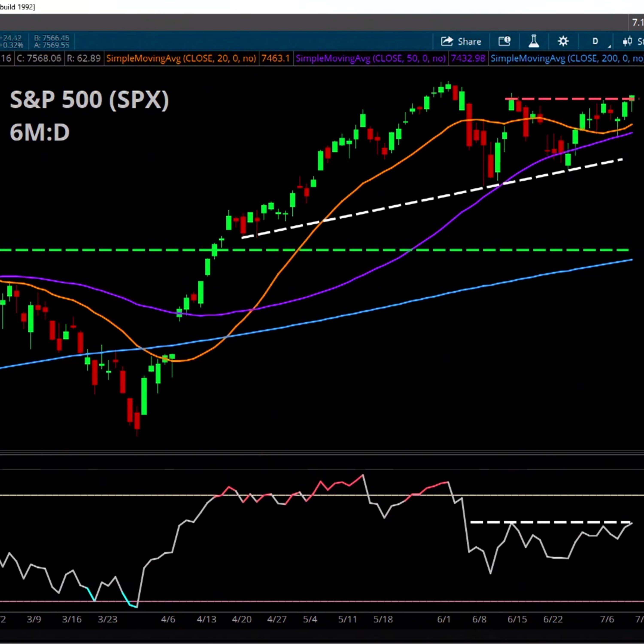Click the +0.32% percent change value

(x=12, y=45)
